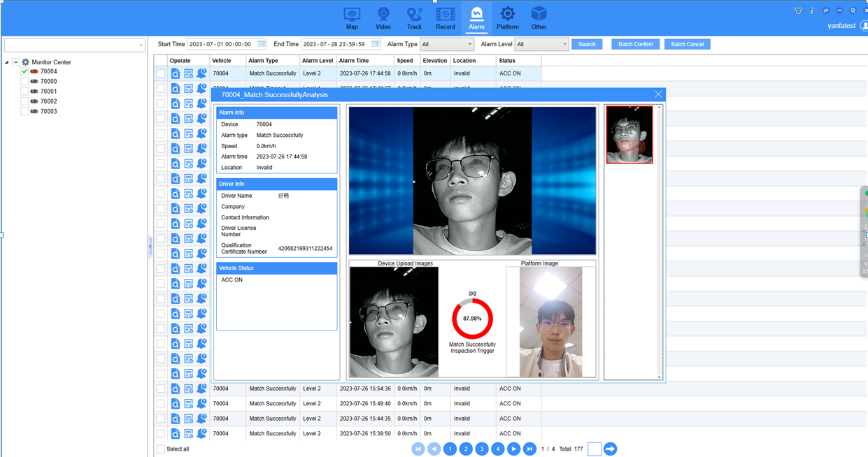Select the red-bordered face thumbnail
Screen dimensions: 868x457
click(629, 135)
